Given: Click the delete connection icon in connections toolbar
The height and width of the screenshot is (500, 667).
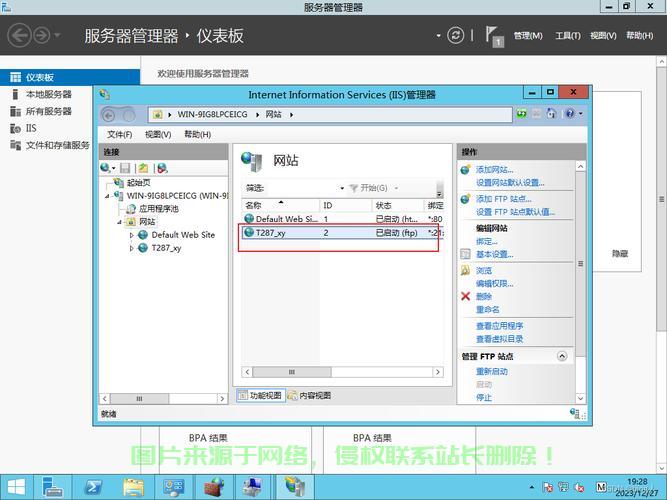Looking at the screenshot, I should 162,168.
